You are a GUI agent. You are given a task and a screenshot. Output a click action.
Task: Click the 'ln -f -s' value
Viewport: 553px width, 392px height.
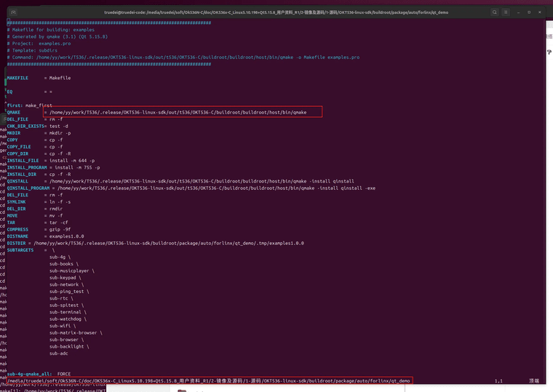60,202
